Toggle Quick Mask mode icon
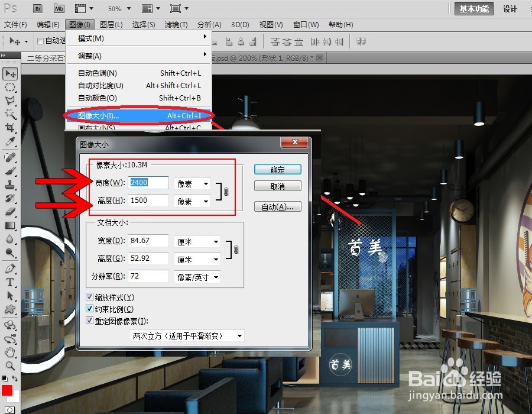532x414 pixels. click(10, 410)
